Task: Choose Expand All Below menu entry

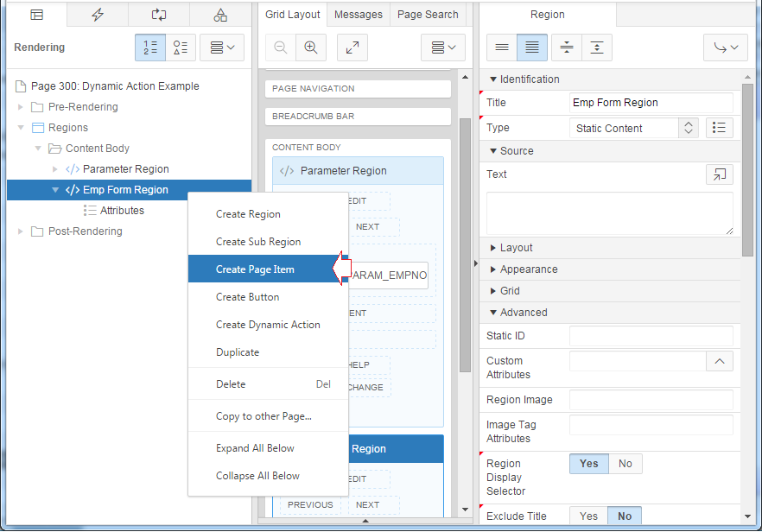Action: pyautogui.click(x=268, y=448)
